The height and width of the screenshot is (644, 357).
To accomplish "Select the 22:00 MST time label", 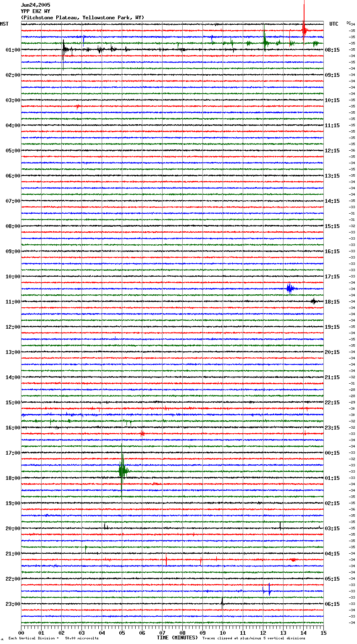I will pyautogui.click(x=13, y=579).
